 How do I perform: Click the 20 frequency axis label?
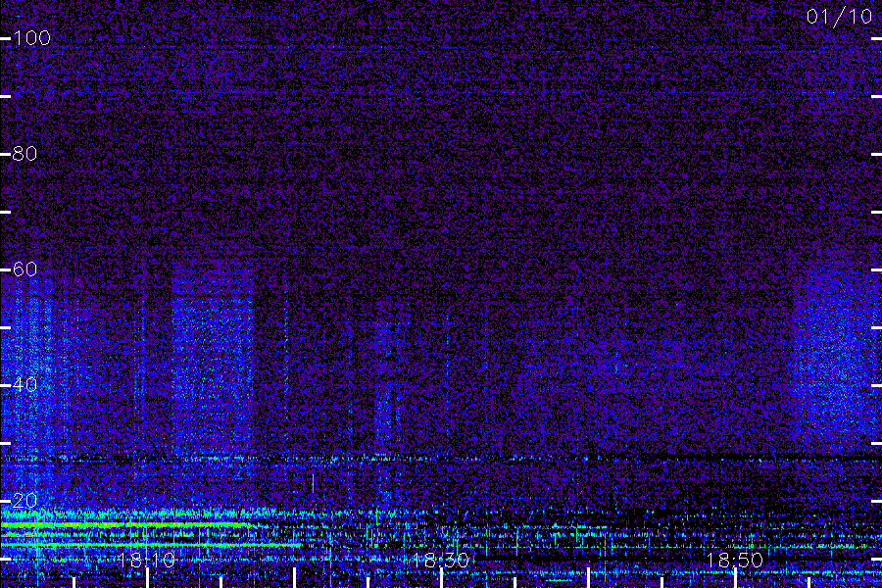click(x=25, y=500)
